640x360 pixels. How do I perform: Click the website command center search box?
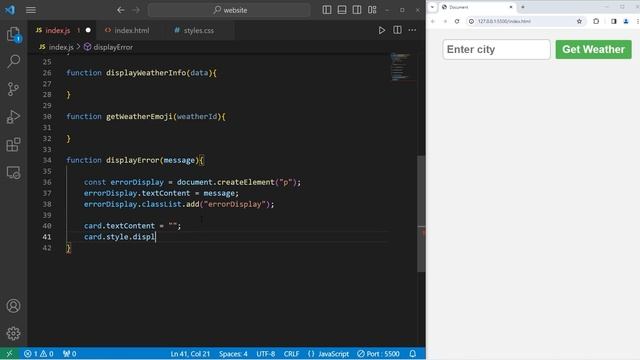[229, 10]
